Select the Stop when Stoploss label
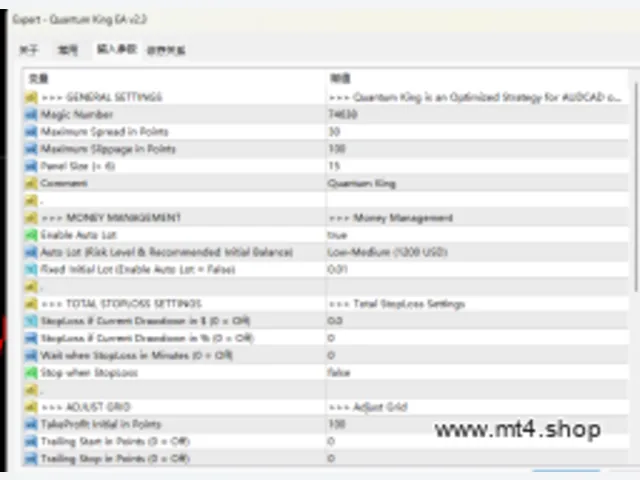 pyautogui.click(x=89, y=372)
